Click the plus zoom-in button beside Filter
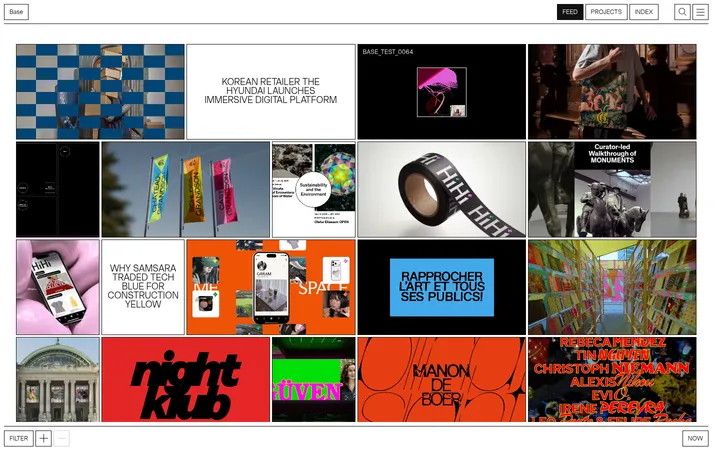 44,439
